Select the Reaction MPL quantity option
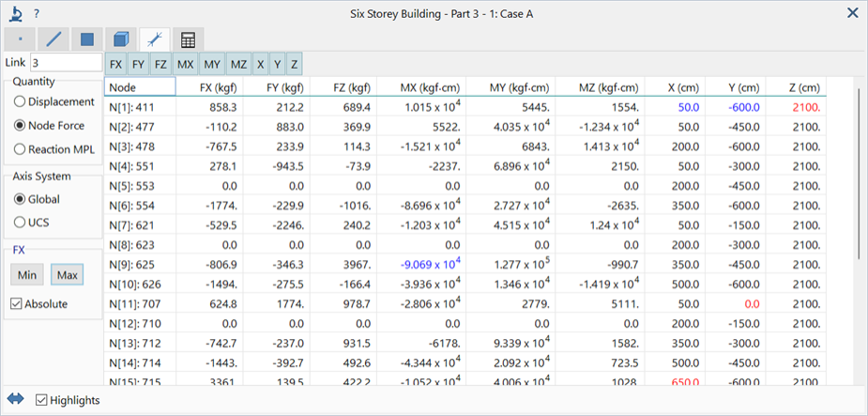 54,149
